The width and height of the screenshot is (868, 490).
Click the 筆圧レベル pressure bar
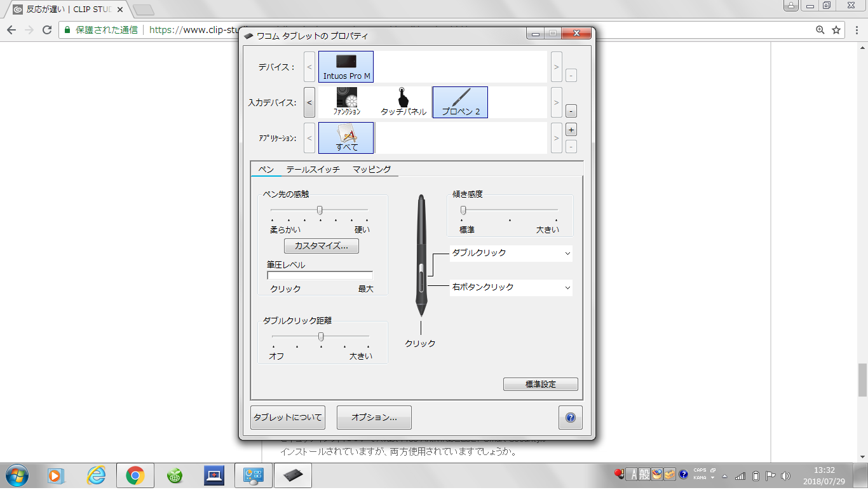(320, 276)
